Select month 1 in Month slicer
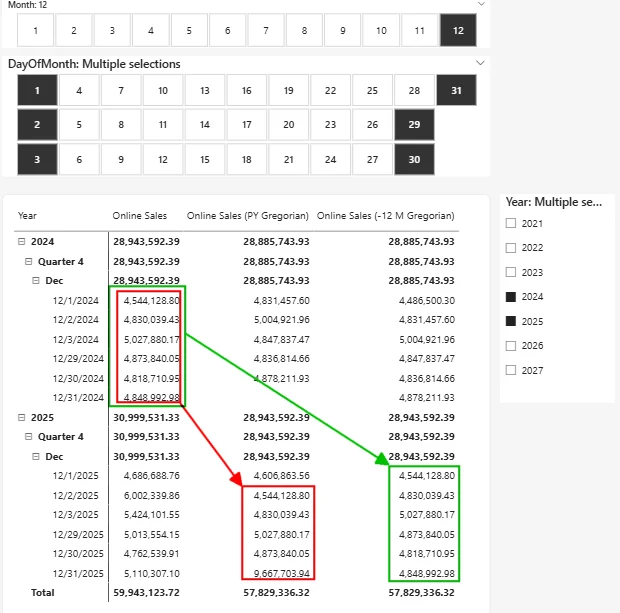620x613 pixels. 36,31
